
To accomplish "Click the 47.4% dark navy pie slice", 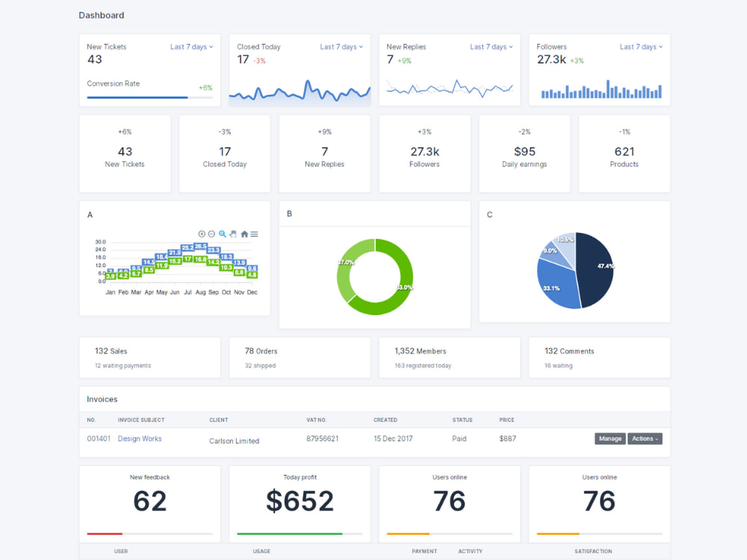I will pos(595,272).
